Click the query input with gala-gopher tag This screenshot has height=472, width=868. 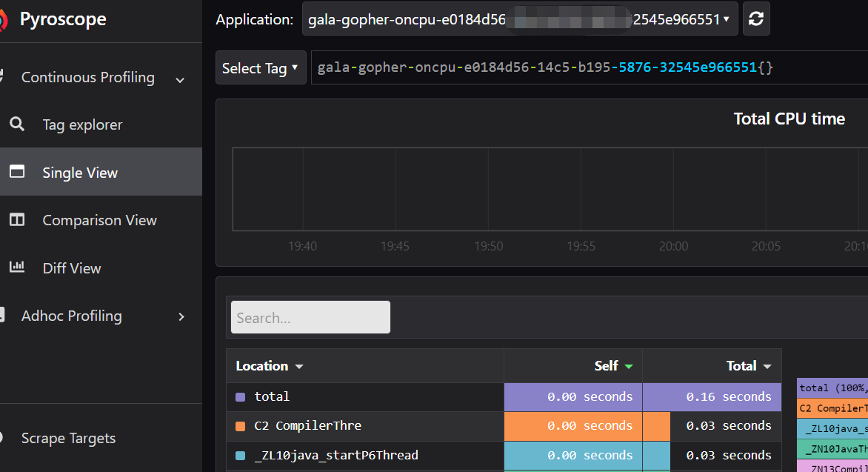[589, 68]
